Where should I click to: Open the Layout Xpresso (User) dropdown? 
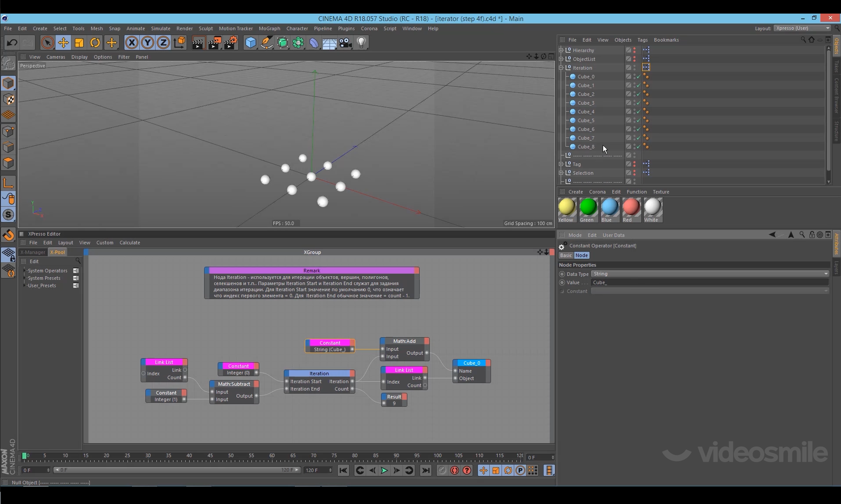(802, 28)
